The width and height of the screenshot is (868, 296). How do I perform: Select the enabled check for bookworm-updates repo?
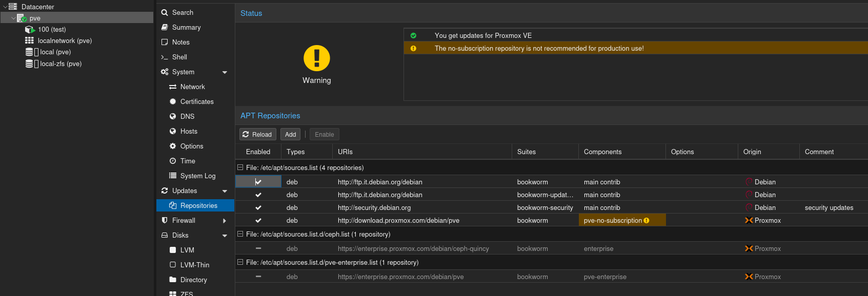coord(258,195)
